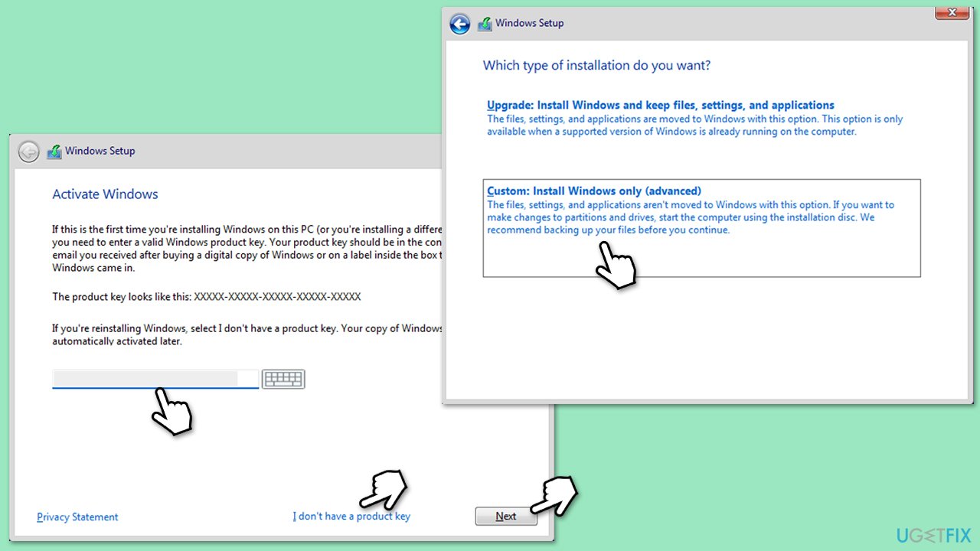Viewport: 980px width, 551px height.
Task: Click the Upgrade option description paragraph
Action: (x=695, y=126)
